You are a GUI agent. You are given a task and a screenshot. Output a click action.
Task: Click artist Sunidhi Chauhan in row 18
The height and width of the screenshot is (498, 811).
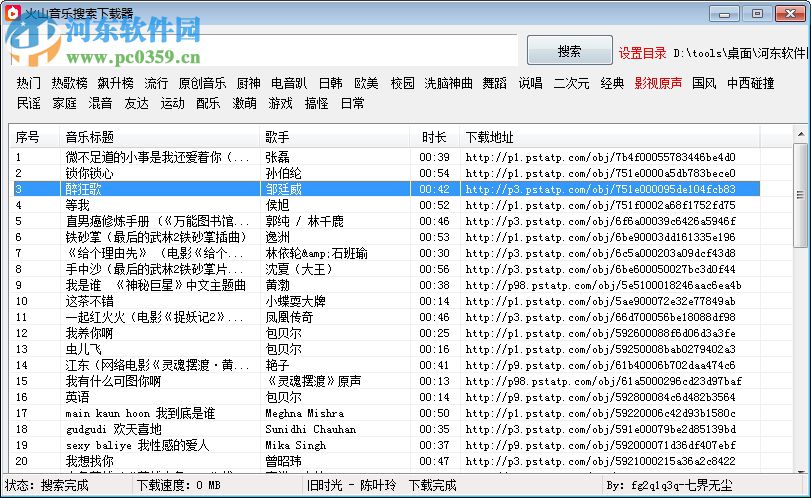point(311,430)
